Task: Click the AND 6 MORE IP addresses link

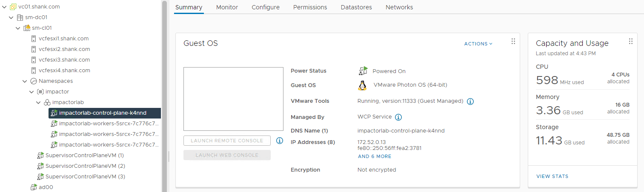Action: pyautogui.click(x=375, y=156)
